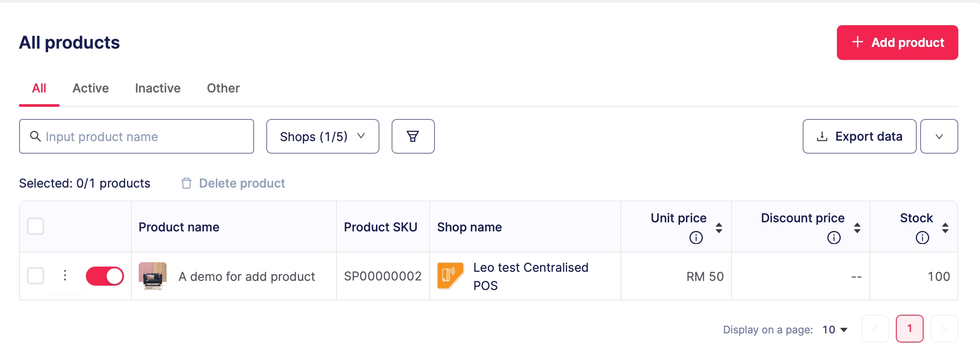Click the Stock info icon
Screen dimensions: 980x356
(x=922, y=237)
